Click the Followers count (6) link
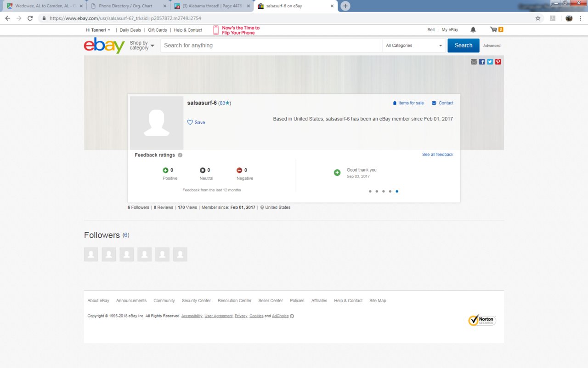Viewport: 588px width, 368px height. point(126,235)
